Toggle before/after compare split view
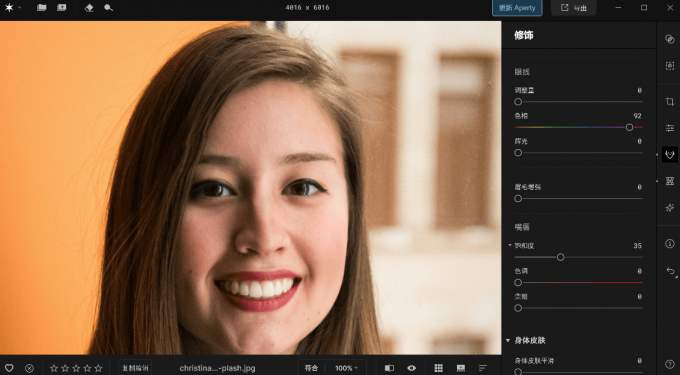Screen dimensions: 680x375 [x=389, y=368]
